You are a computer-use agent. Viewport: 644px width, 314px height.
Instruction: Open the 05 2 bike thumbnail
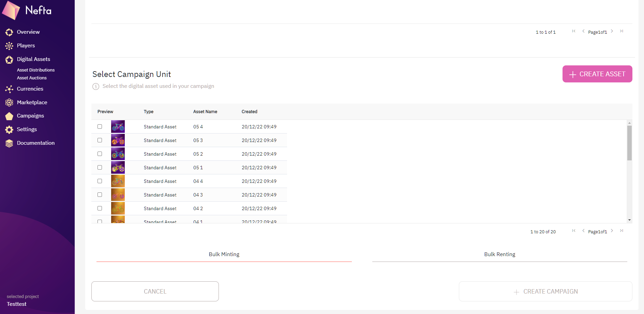(x=118, y=154)
